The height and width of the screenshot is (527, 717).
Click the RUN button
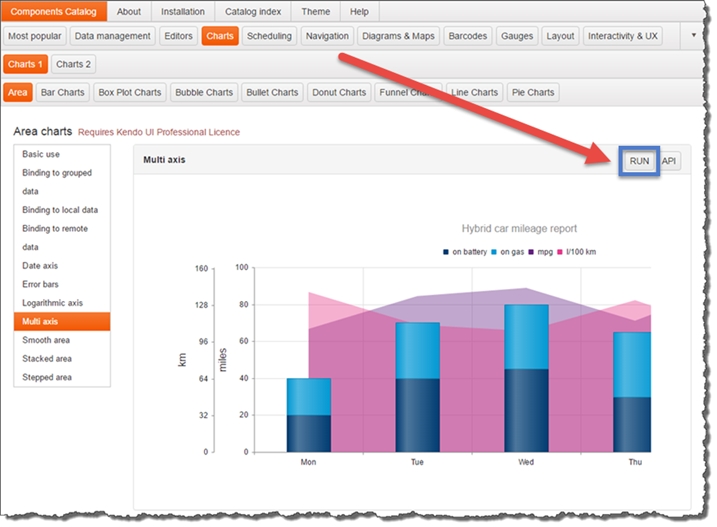click(638, 160)
